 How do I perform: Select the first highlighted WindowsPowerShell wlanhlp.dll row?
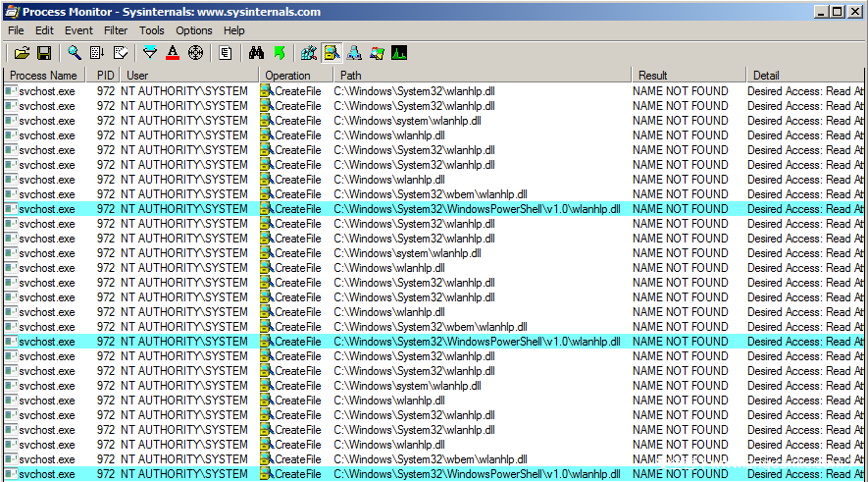[x=477, y=209]
